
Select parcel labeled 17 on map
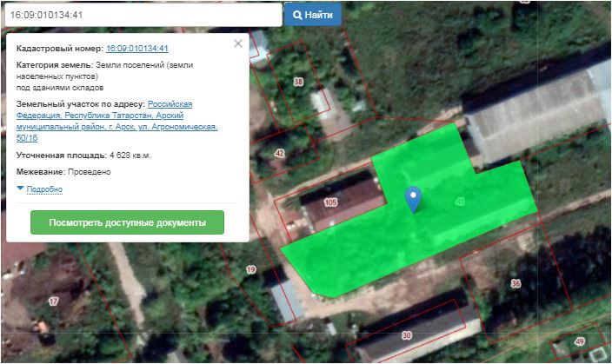[53, 301]
